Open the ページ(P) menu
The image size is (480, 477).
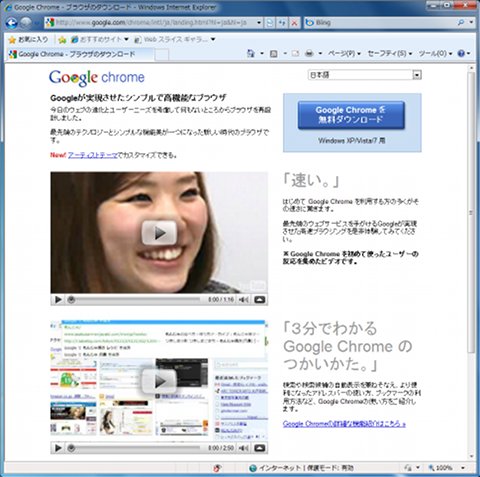344,53
